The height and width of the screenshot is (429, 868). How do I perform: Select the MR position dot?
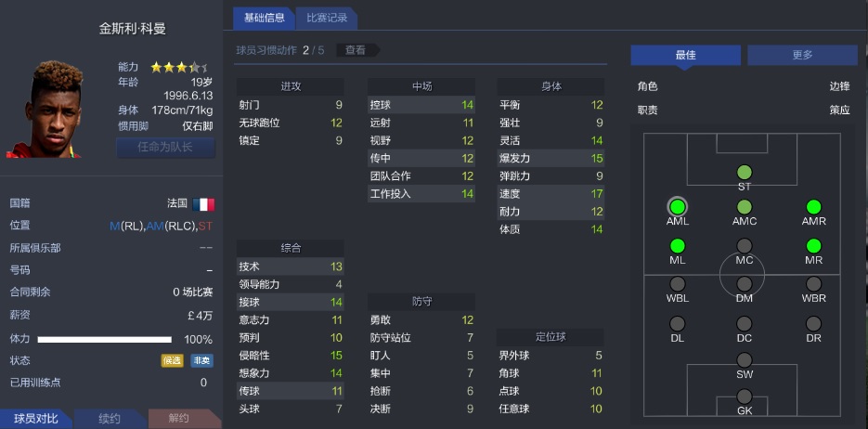coord(814,246)
